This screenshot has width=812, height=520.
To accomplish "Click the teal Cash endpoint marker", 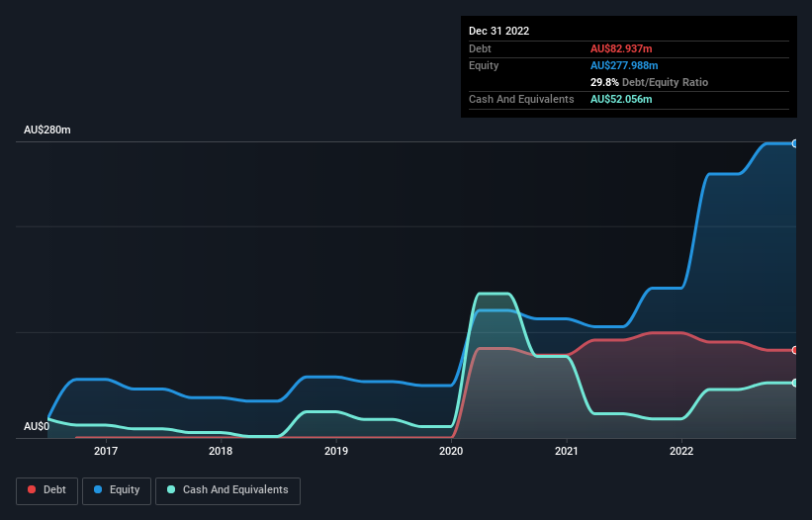I will (795, 383).
